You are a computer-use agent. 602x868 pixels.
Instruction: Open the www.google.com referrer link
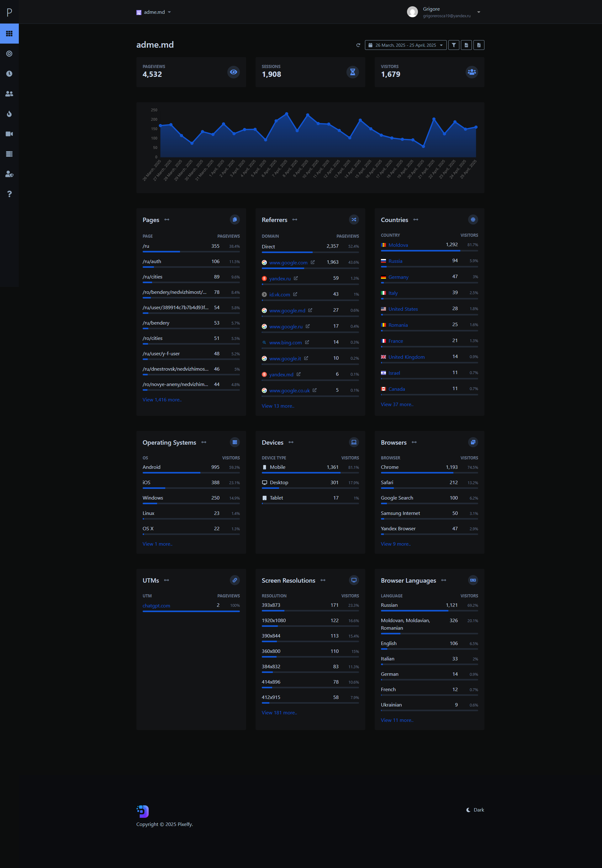288,262
